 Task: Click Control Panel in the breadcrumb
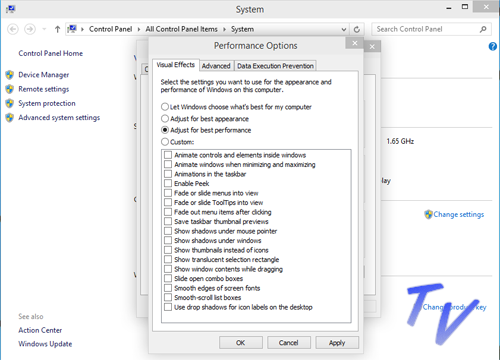point(110,29)
